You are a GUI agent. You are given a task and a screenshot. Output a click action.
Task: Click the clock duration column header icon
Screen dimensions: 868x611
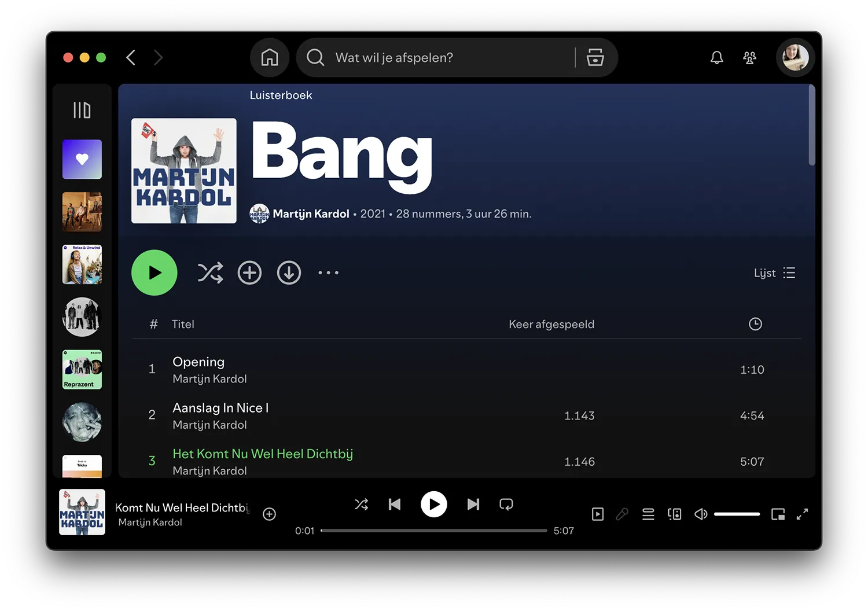pos(755,324)
